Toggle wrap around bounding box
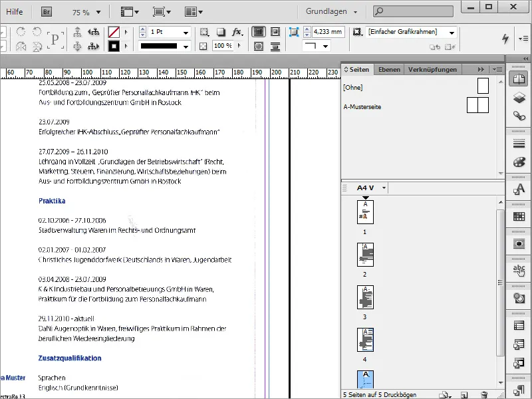Viewport: 532px width, 399px height. (x=275, y=32)
